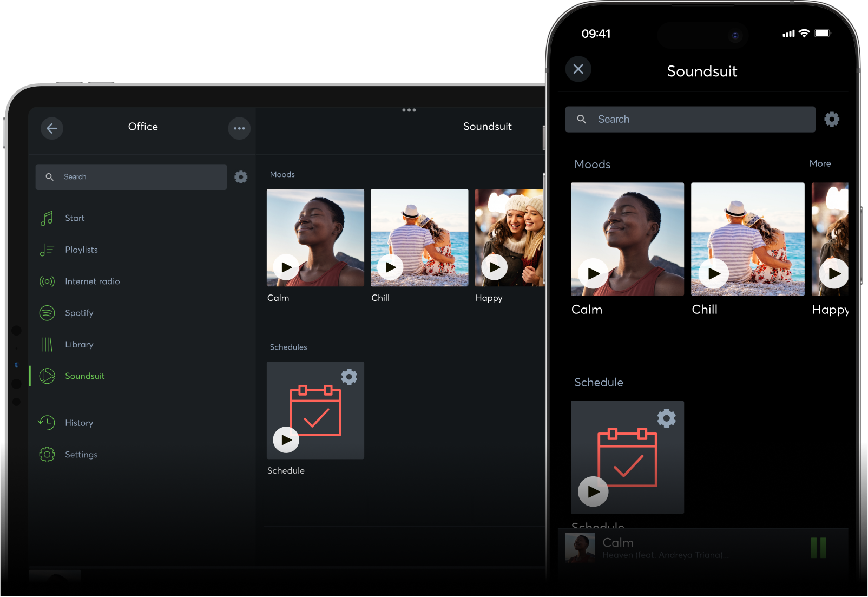The width and height of the screenshot is (868, 597).
Task: Open the three-dot menu next to Office
Action: point(239,128)
